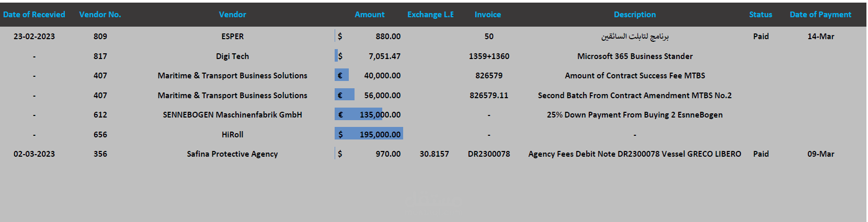Click exchange rate 30.8157

434,154
